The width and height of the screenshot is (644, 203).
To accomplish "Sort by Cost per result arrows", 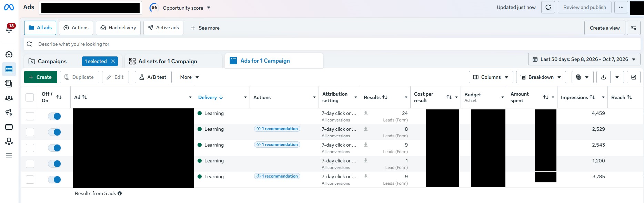I will 449,97.
